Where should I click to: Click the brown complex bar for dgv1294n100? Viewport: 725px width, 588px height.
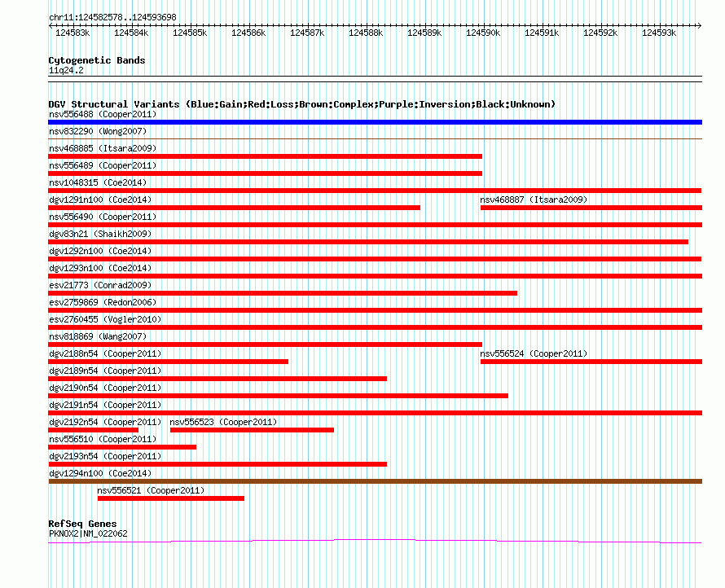tap(375, 481)
